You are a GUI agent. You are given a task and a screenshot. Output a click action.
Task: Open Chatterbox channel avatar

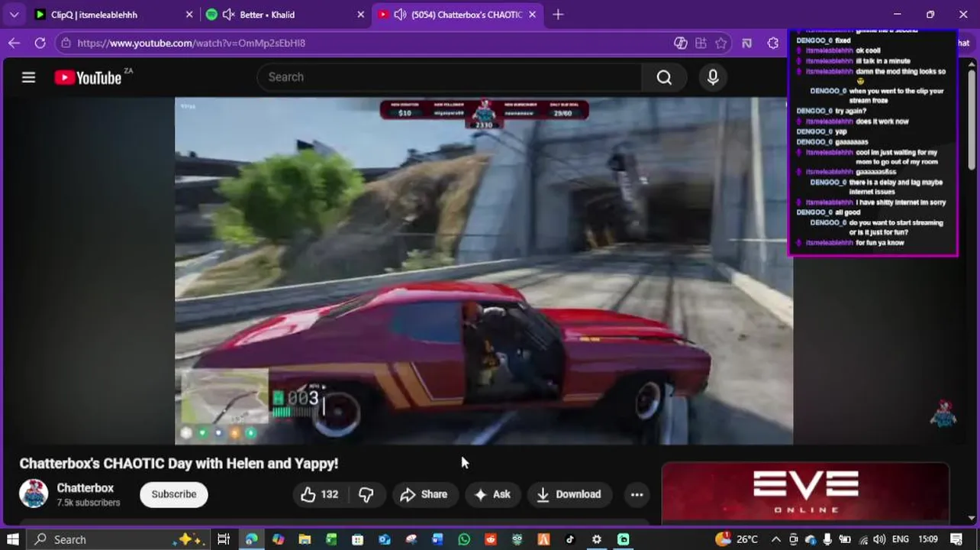tap(34, 494)
